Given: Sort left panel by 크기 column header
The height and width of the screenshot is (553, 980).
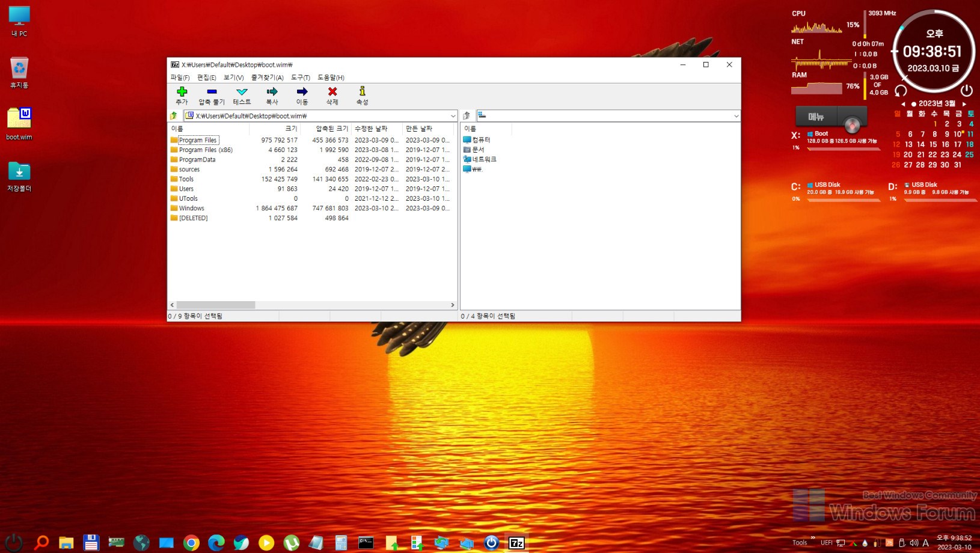Looking at the screenshot, I should pos(275,129).
